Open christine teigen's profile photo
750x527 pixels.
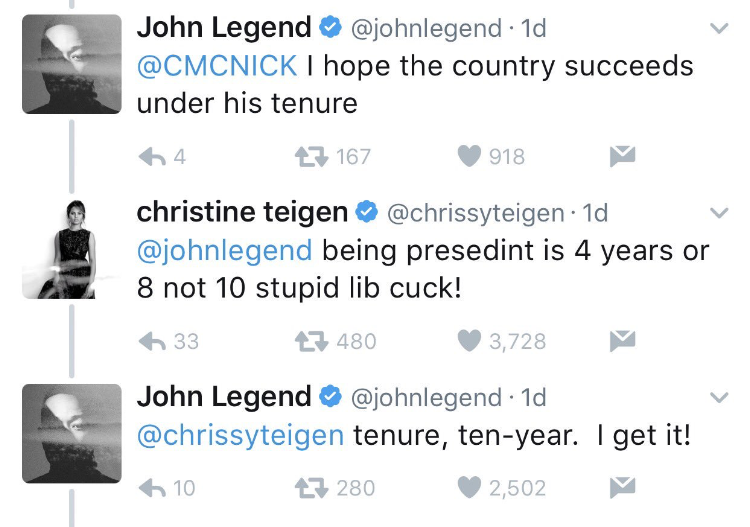coord(72,249)
